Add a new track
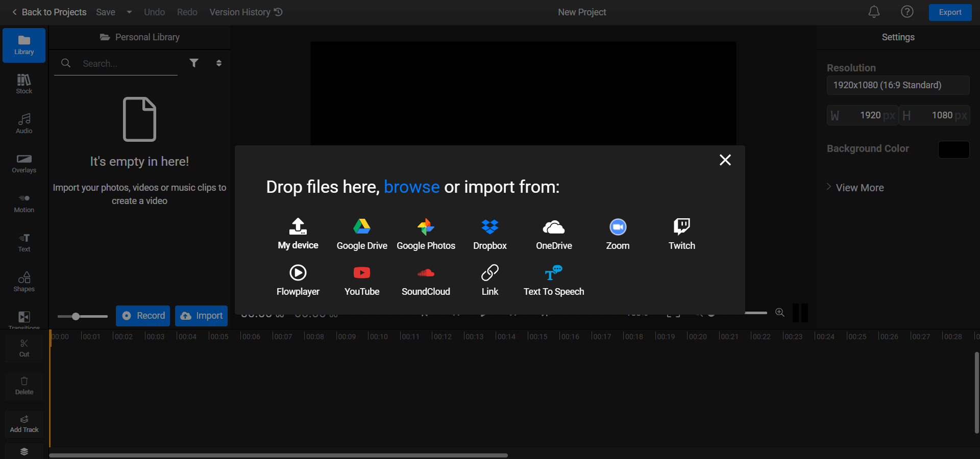This screenshot has width=980, height=459. tap(24, 424)
